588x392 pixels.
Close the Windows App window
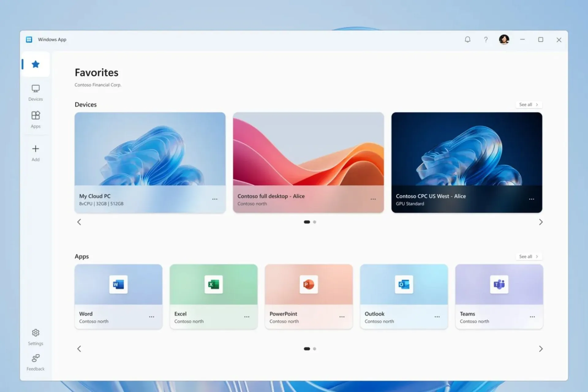click(x=559, y=40)
